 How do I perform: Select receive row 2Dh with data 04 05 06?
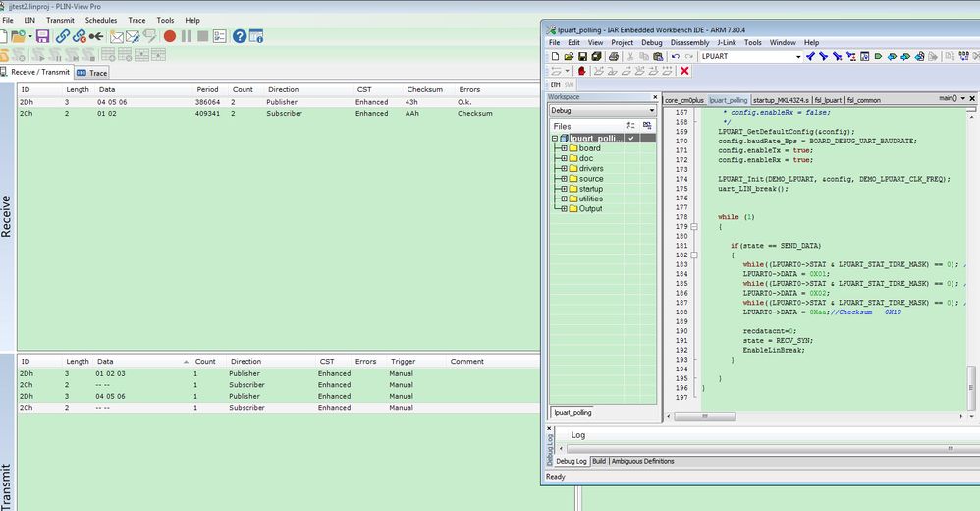[x=278, y=102]
